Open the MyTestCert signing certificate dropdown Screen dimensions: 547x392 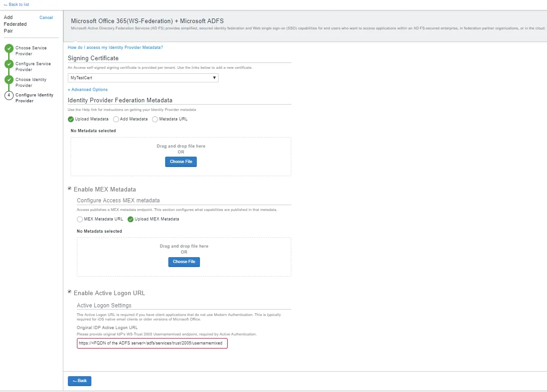coord(143,78)
